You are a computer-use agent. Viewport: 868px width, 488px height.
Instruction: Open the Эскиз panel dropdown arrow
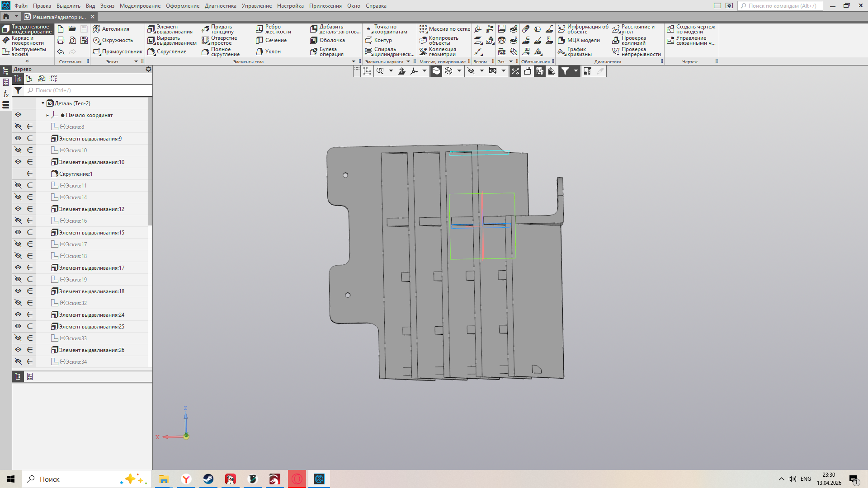pyautogui.click(x=136, y=61)
